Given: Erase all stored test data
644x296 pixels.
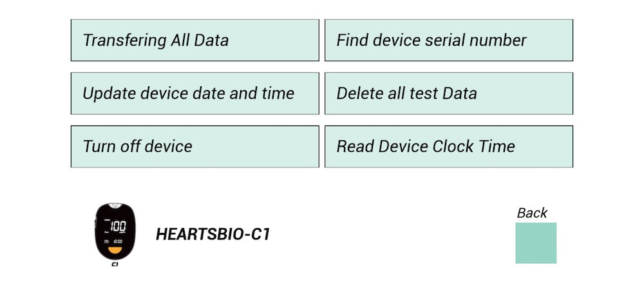Looking at the screenshot, I should (448, 93).
